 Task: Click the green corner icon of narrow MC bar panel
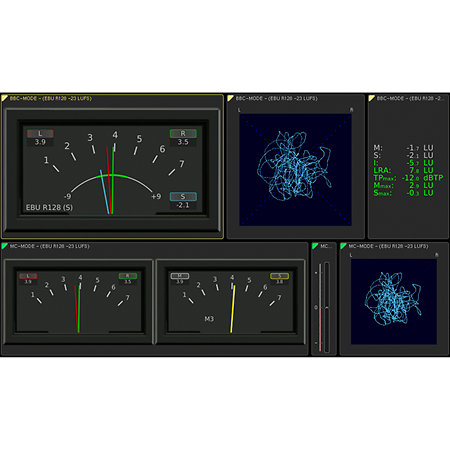[x=315, y=246]
